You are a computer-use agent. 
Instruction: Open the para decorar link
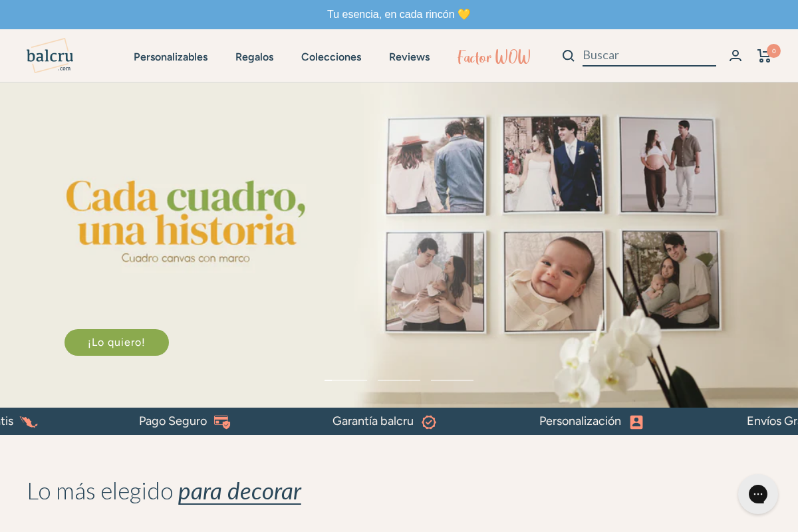[239, 491]
